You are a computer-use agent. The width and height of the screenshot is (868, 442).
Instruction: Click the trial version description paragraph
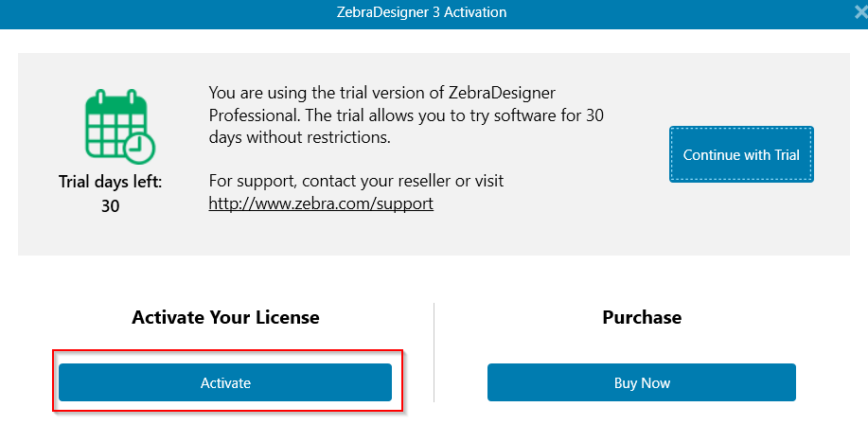click(406, 115)
